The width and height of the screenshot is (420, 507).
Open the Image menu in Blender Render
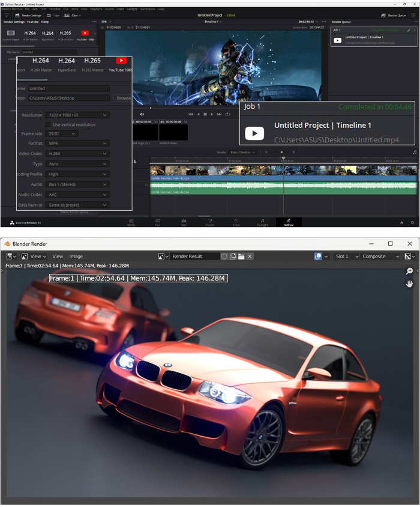pos(76,257)
